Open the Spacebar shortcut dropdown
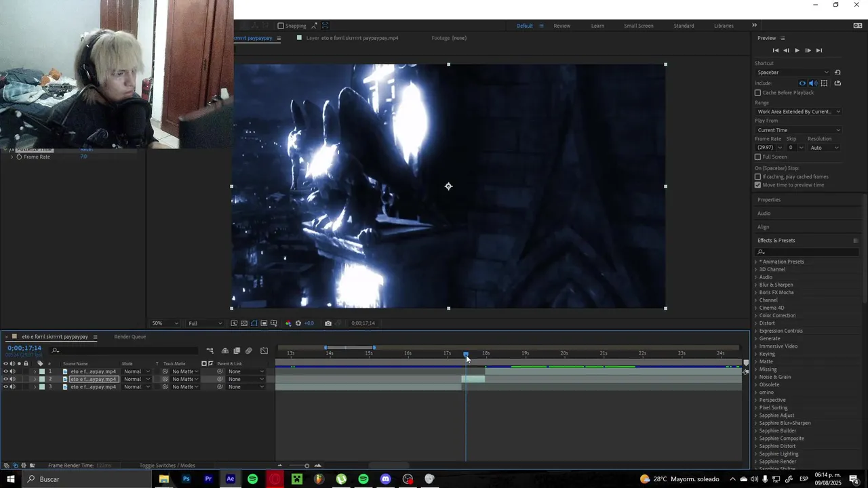The width and height of the screenshot is (868, 488). 793,73
